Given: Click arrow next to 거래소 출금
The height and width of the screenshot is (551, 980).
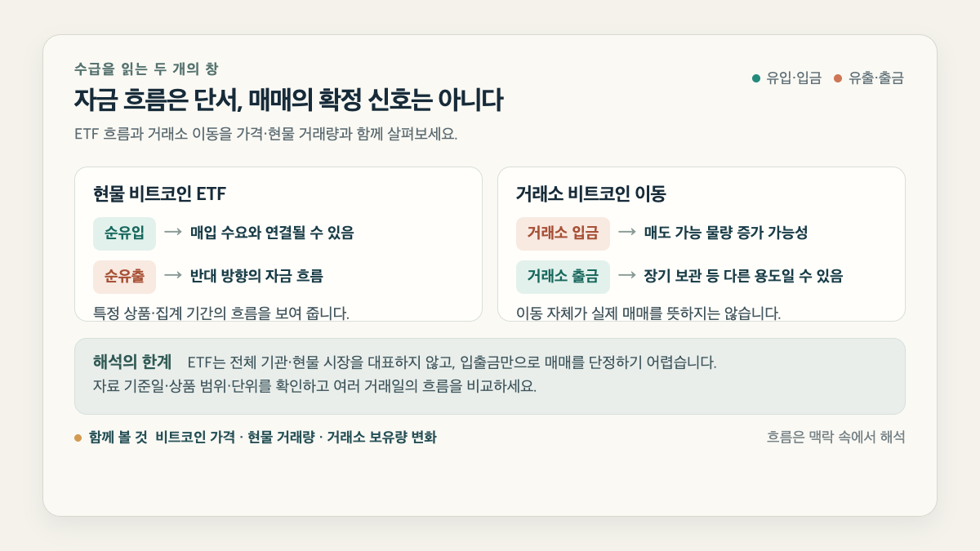Looking at the screenshot, I should coord(626,276).
